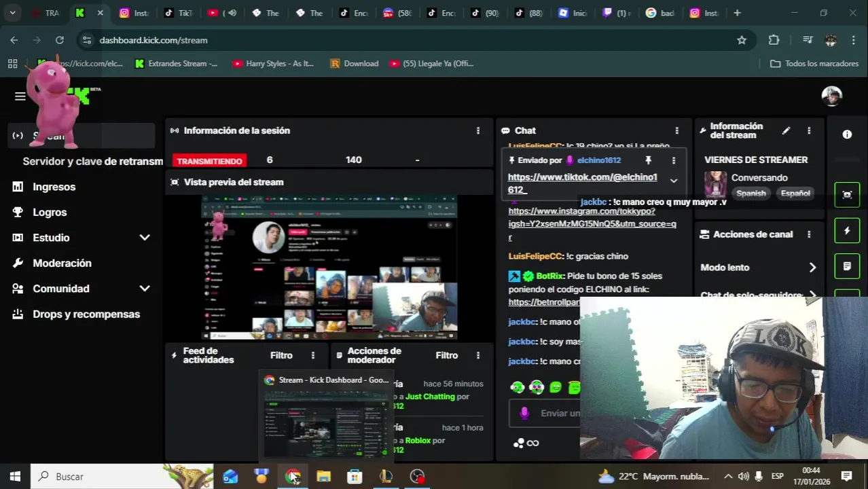The image size is (868, 489).
Task: Click the stream preview sidebar icon
Action: point(847,194)
